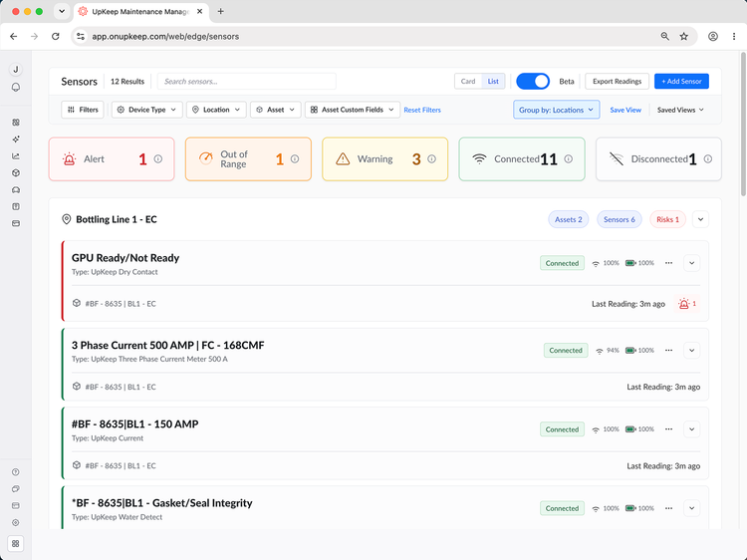Click the Search sensors input field
Viewport: 747px width, 560px height.
[x=247, y=81]
